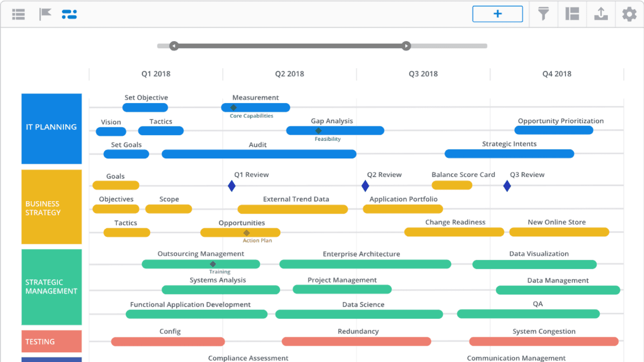Select the Balance Score Card bar
The image size is (644, 362).
coord(452,185)
